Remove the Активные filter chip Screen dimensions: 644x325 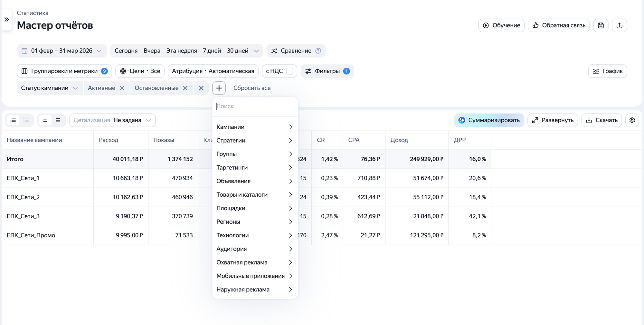[x=122, y=88]
